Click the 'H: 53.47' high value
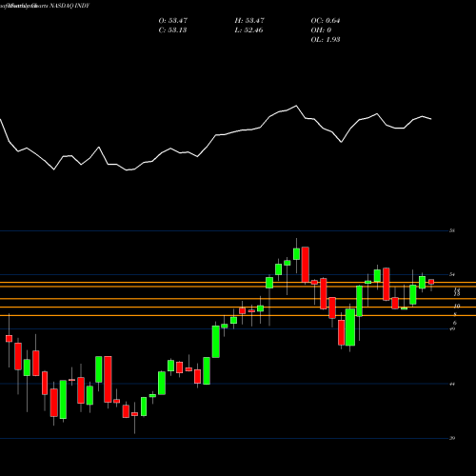Viewport: 476px width, 476px height. tap(249, 21)
